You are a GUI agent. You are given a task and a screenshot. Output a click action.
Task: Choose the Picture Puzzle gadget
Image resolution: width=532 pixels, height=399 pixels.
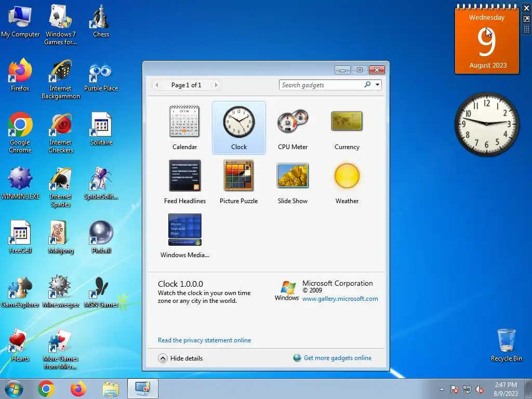coord(239,182)
